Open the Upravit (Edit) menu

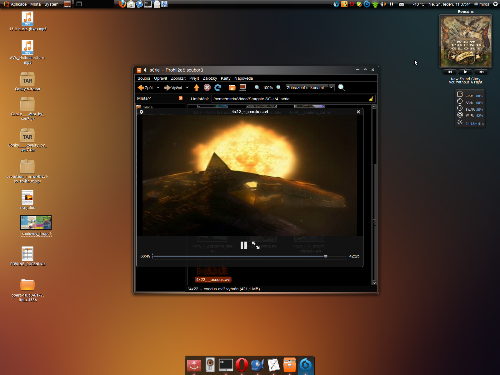coord(160,78)
